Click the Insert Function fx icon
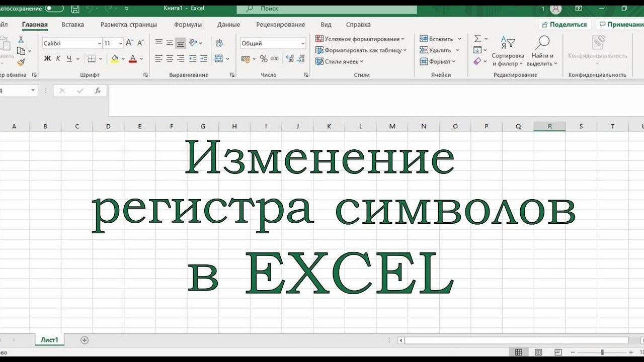The image size is (644, 362). coord(98,91)
